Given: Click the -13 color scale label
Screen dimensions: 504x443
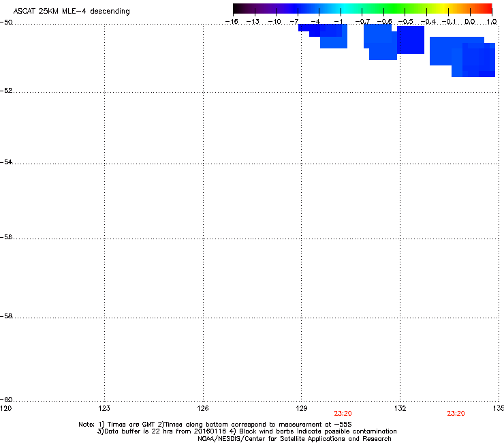Looking at the screenshot, I should (x=253, y=22).
